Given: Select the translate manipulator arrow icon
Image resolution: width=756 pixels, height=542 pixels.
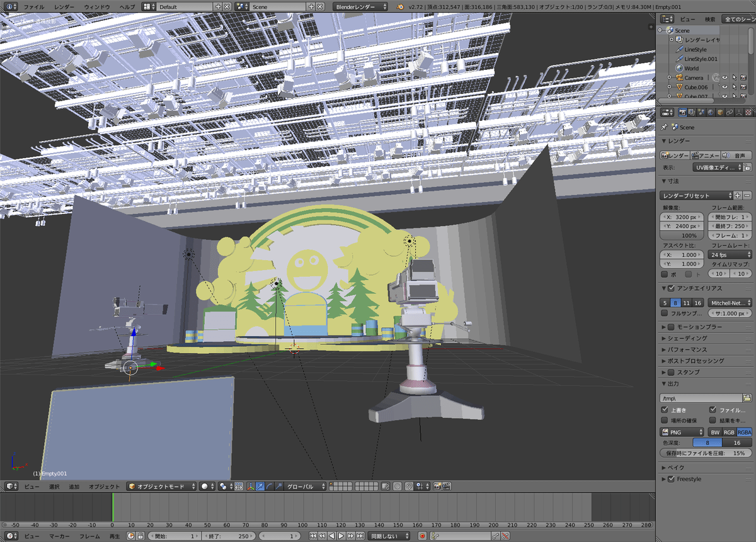Looking at the screenshot, I should (x=260, y=486).
